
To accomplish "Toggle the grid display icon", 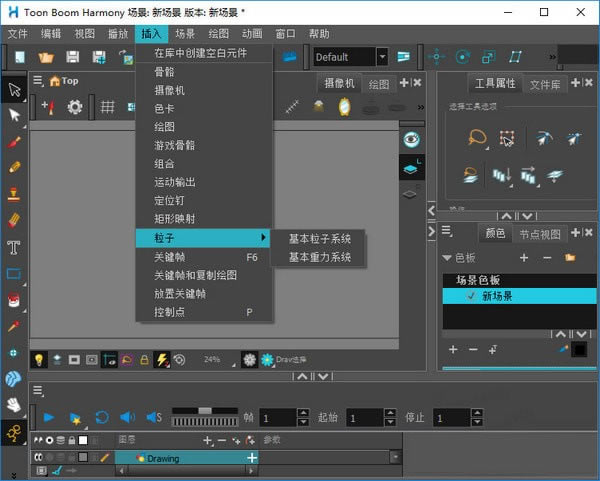I will pos(107,107).
